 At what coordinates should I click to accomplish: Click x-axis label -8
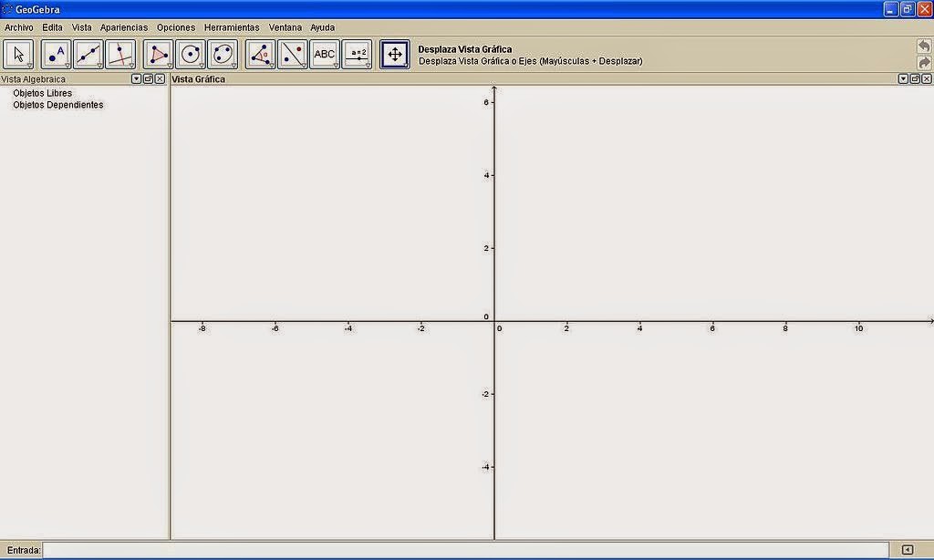pyautogui.click(x=202, y=328)
